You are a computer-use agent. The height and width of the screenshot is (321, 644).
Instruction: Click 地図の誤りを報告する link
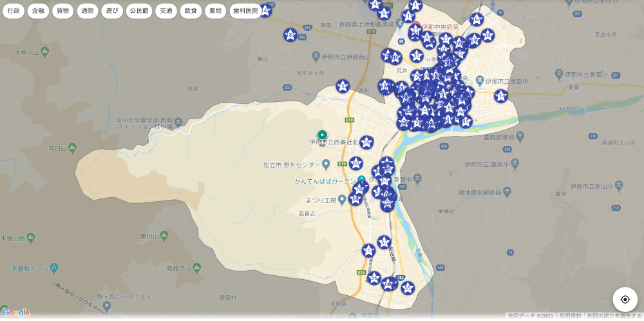click(x=614, y=316)
